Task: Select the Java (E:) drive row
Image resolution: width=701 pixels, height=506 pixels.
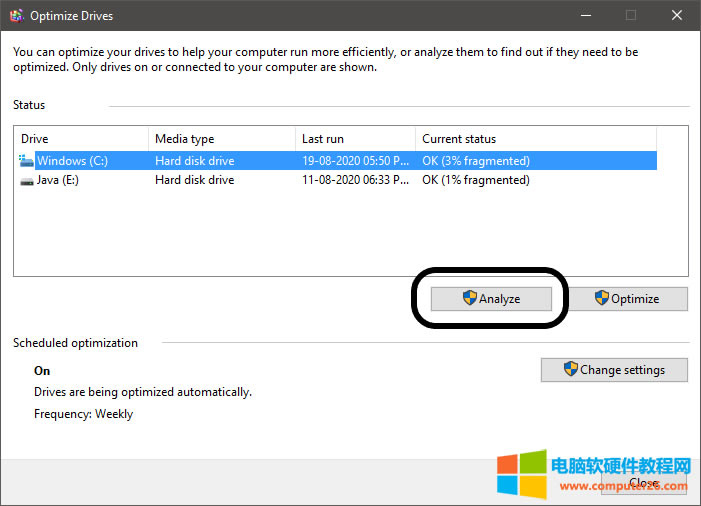Action: pos(338,180)
